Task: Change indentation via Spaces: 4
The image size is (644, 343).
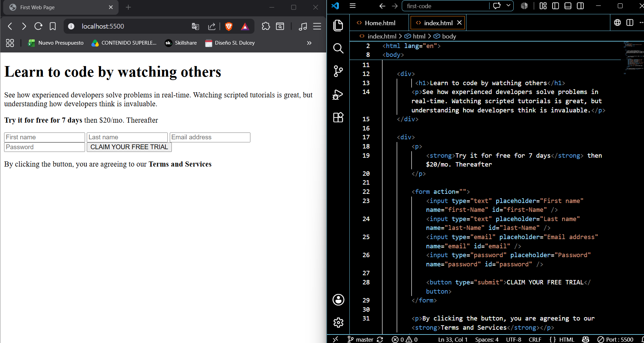Action: click(487, 339)
